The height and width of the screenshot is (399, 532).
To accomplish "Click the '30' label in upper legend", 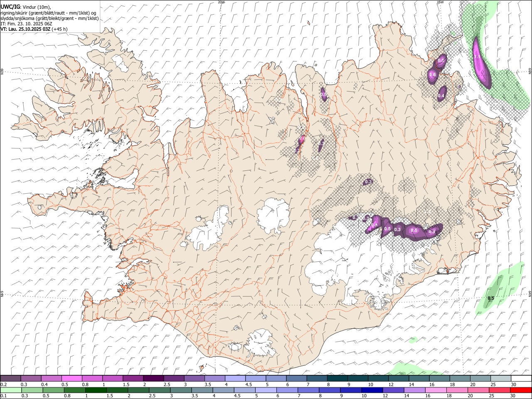I will click(x=514, y=384).
